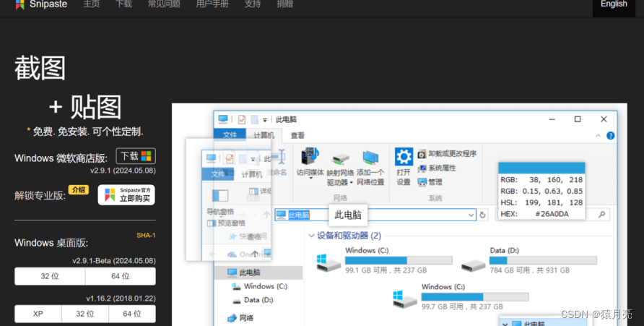Open the 映射网络驱动器 dropdown arrow
Screen dimensions: 644x326
point(351,183)
